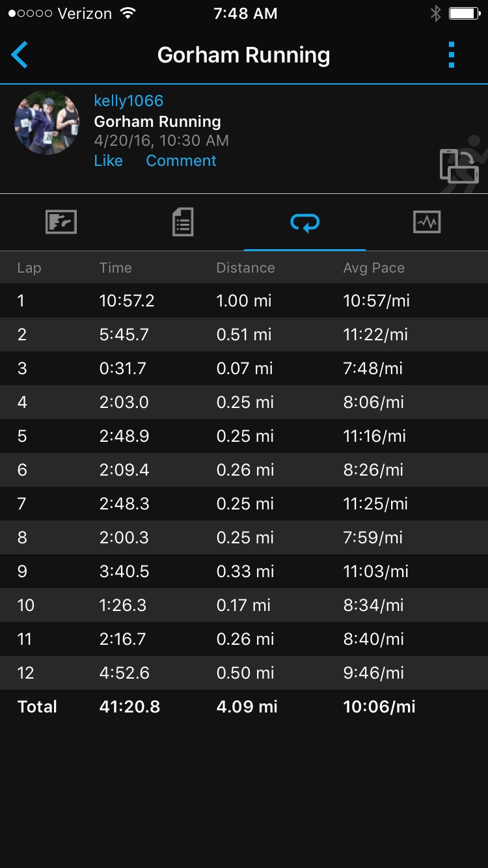Like the Gorham Running activity
The width and height of the screenshot is (488, 868).
pyautogui.click(x=108, y=161)
